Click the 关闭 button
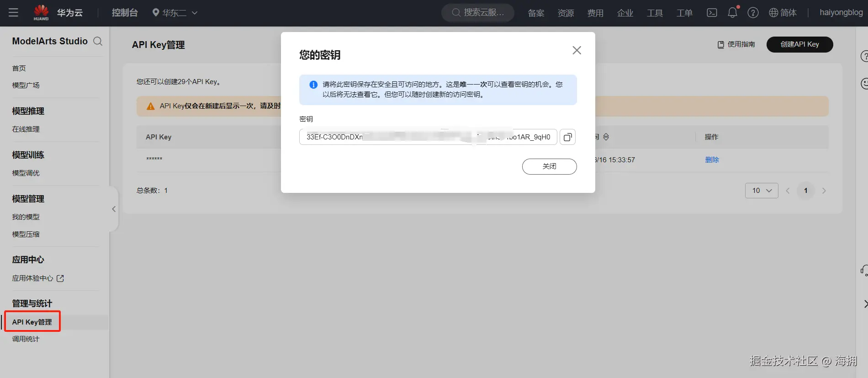Screen dimensions: 868x378 (549, 166)
